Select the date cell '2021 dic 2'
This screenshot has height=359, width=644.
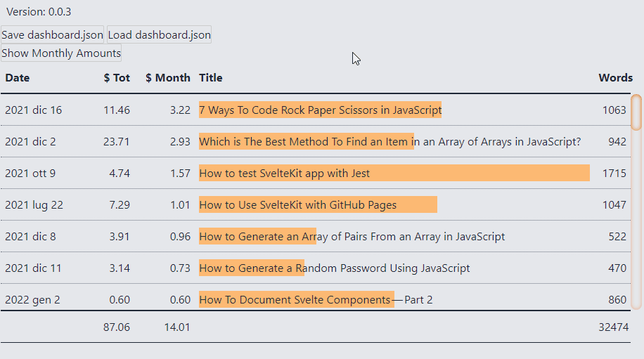click(30, 141)
